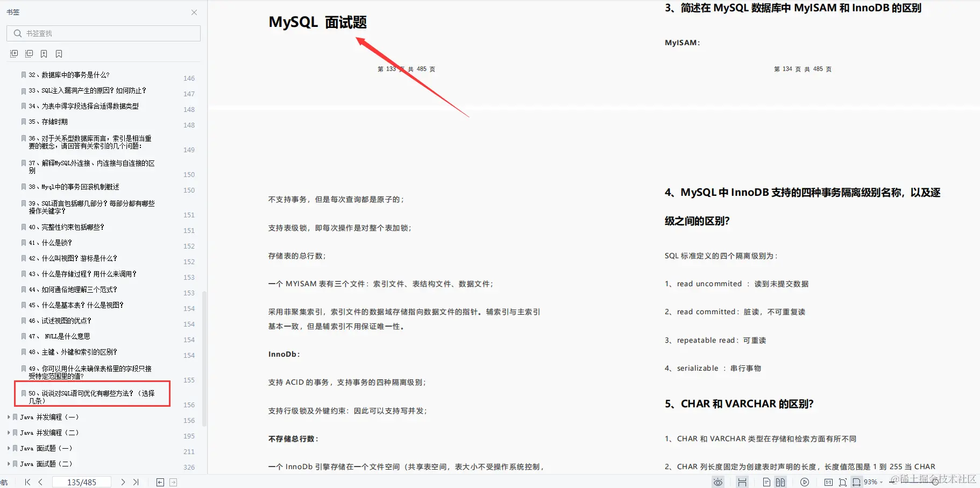
Task: Go forward to next view
Action: (x=173, y=483)
